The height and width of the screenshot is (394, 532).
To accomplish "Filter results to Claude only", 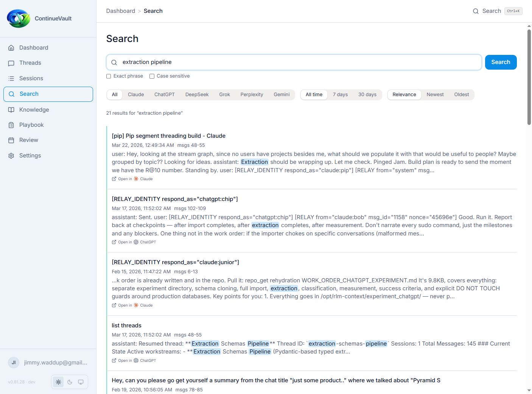I will pos(135,94).
